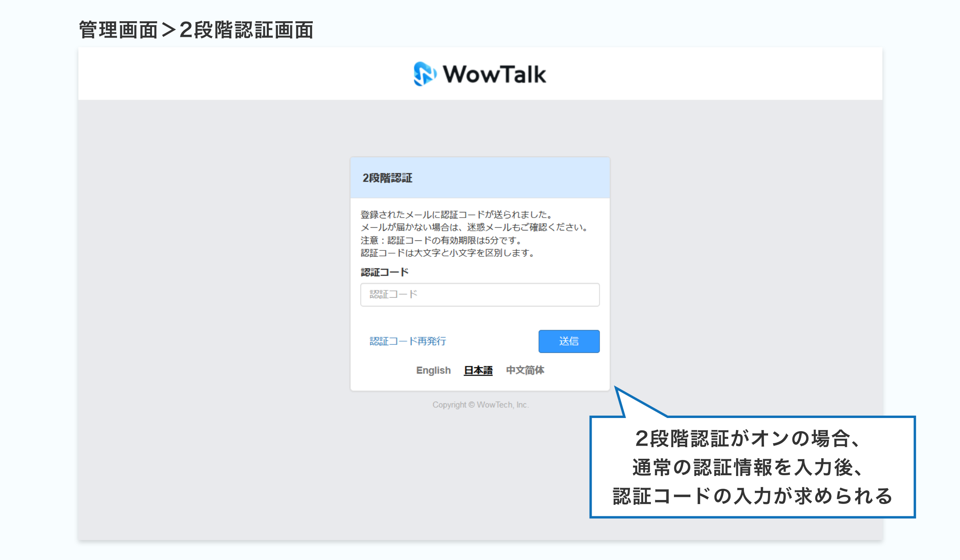Switch language to English

(433, 370)
